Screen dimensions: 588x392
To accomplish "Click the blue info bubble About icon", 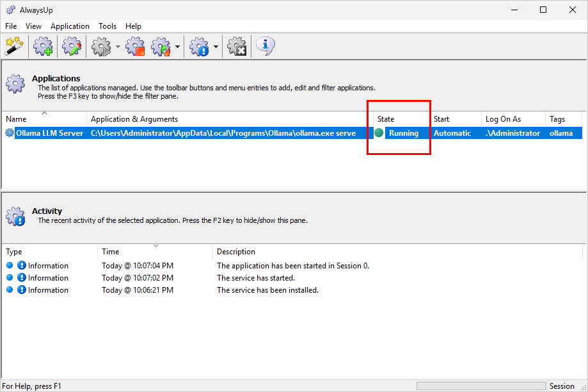I will tap(266, 45).
